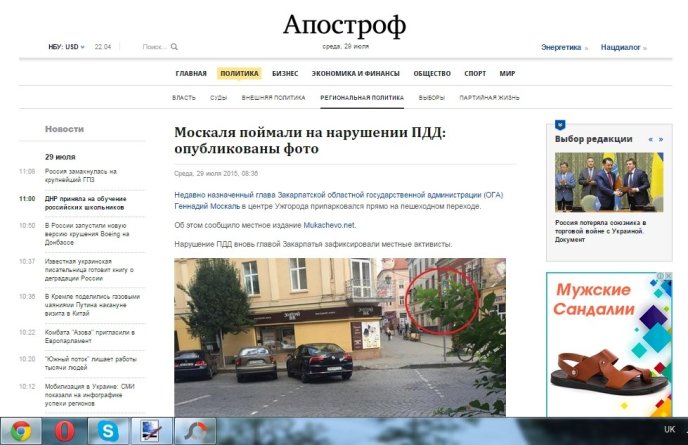
Task: Open the НБУ: USD currency dropdown
Action: pos(66,47)
